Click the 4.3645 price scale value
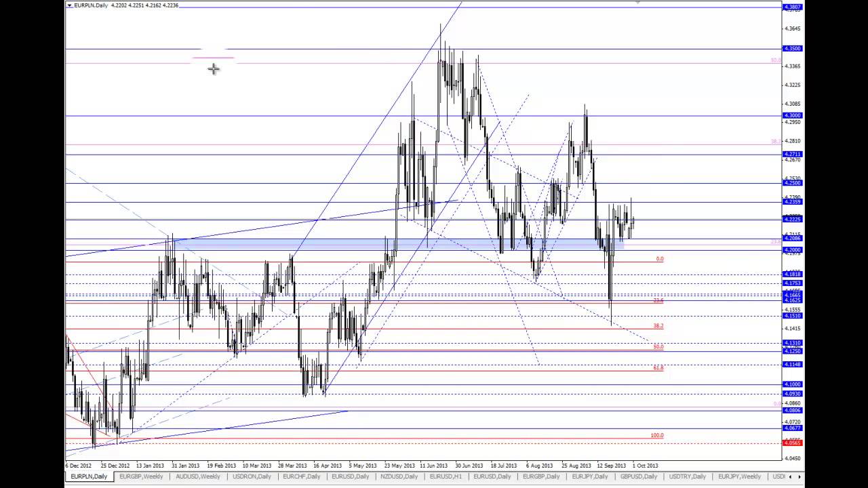This screenshot has height=488, width=868. (x=792, y=28)
